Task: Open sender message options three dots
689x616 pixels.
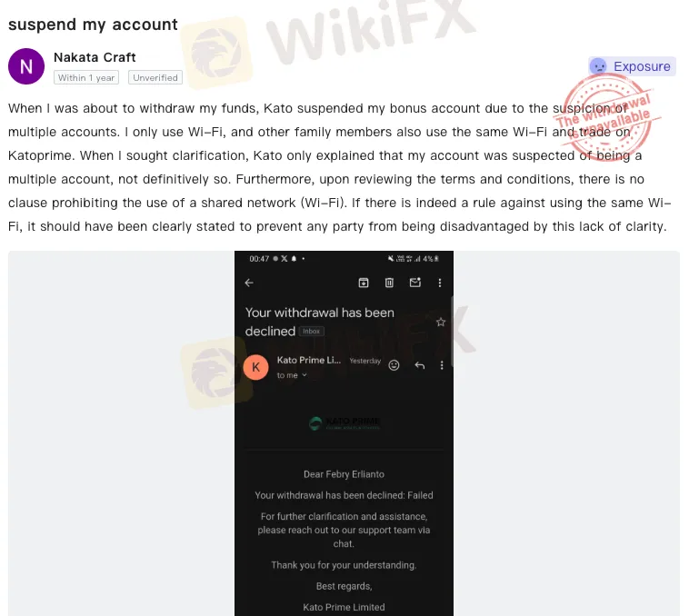Action: [442, 365]
